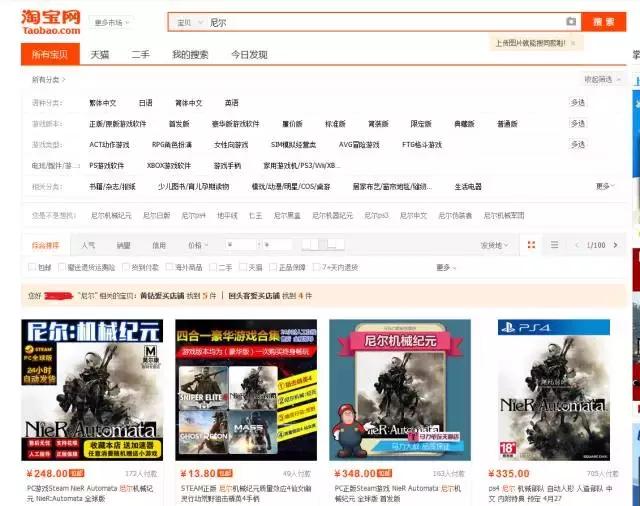This screenshot has width=640, height=506.
Task: Sort results by 销量
Action: [123, 245]
